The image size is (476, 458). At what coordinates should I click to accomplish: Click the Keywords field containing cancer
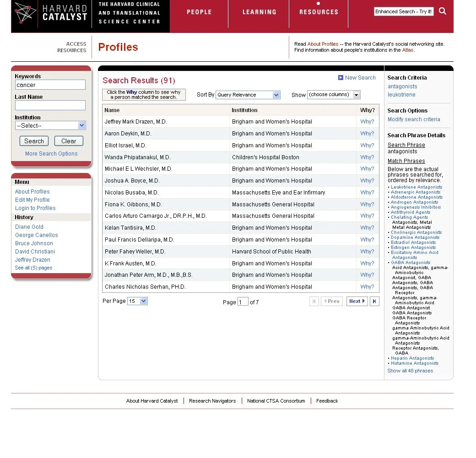(x=50, y=85)
